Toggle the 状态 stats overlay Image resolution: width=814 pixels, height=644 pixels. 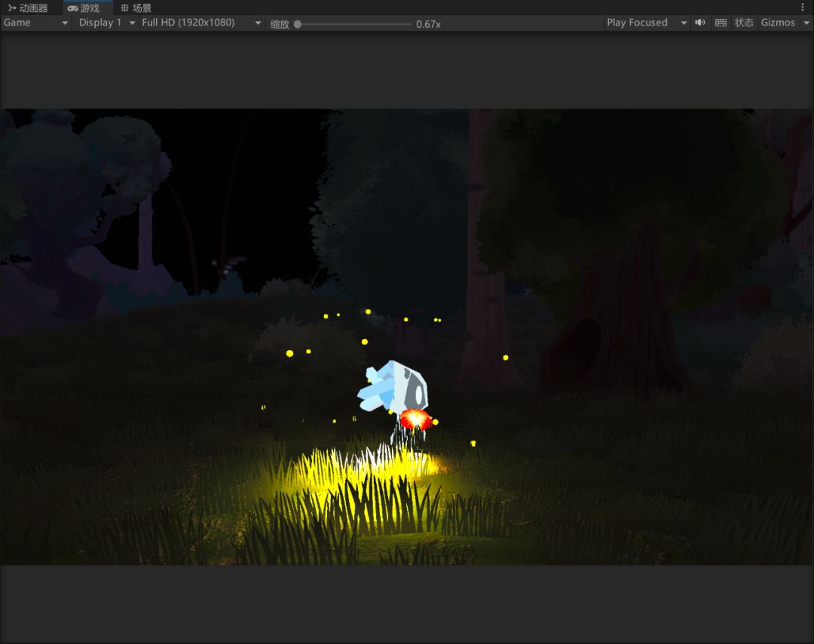coord(744,23)
